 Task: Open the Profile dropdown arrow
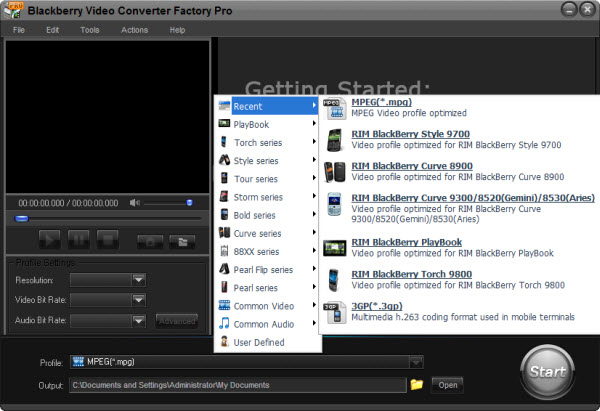coord(416,362)
